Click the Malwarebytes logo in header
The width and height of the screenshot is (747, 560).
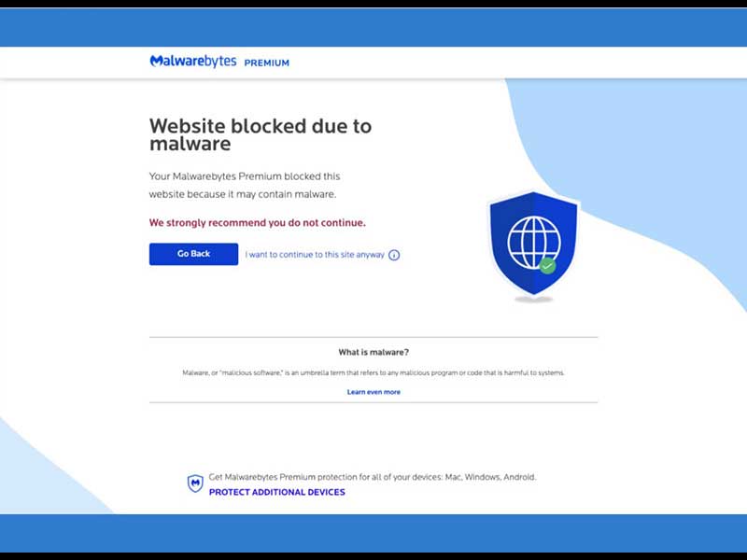coord(193,62)
